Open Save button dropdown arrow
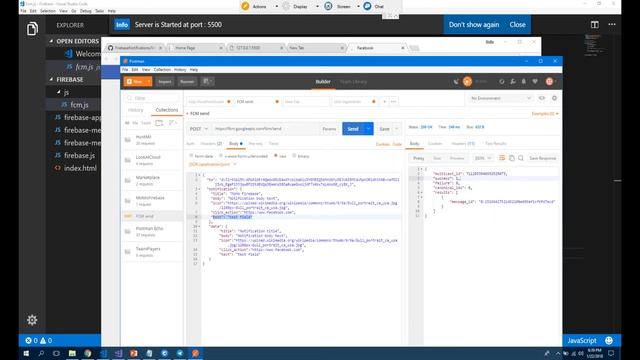The height and width of the screenshot is (360, 640). point(397,129)
